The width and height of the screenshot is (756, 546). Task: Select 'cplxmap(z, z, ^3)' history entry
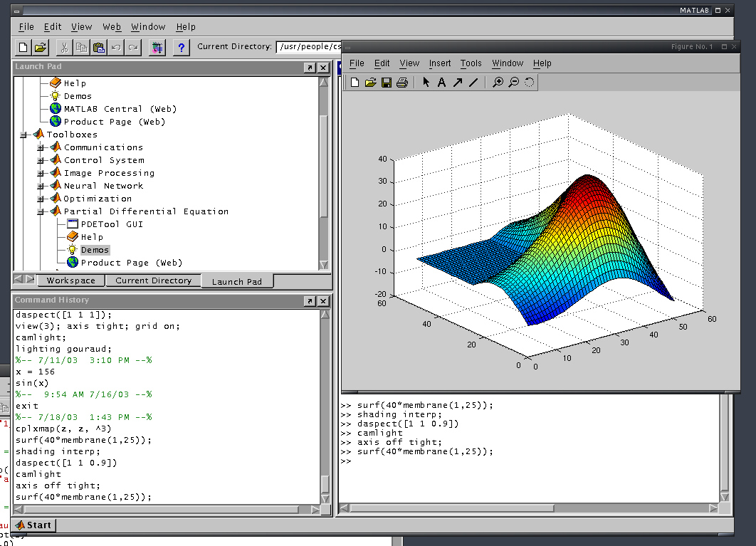click(63, 429)
